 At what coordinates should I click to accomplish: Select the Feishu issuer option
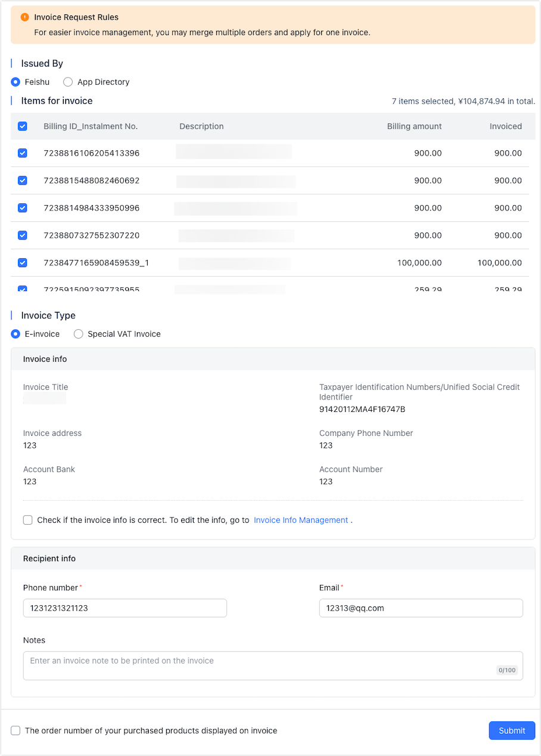point(15,82)
